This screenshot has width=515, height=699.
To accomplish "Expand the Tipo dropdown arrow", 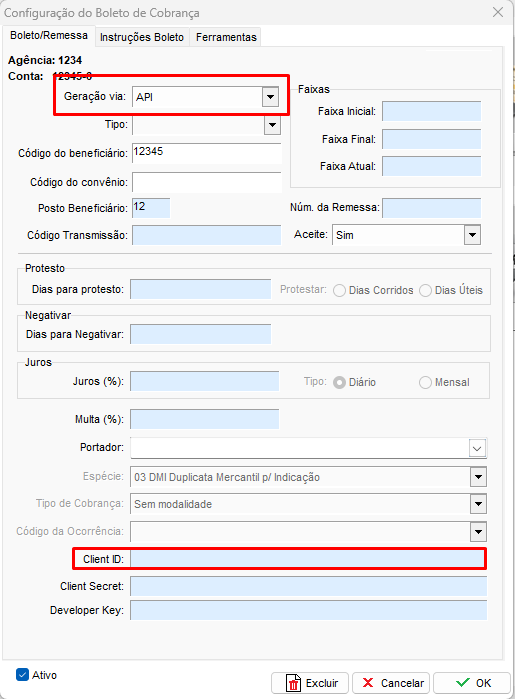I will 272,125.
